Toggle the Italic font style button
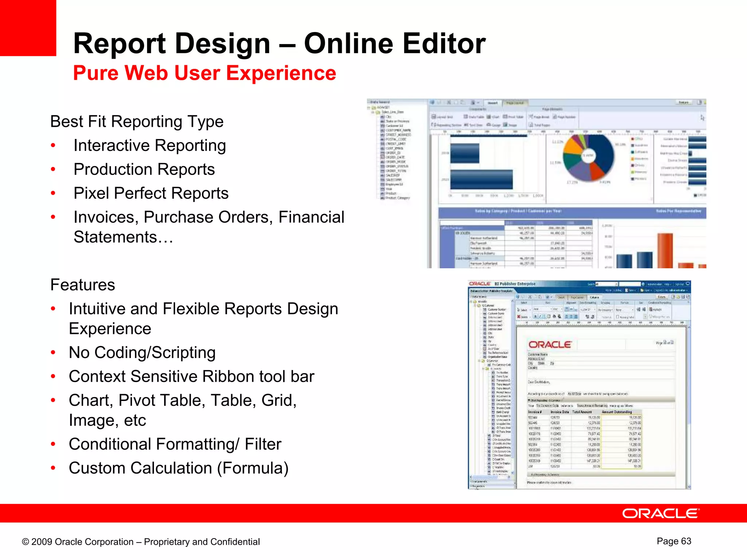The width and height of the screenshot is (747, 560). tap(540, 317)
